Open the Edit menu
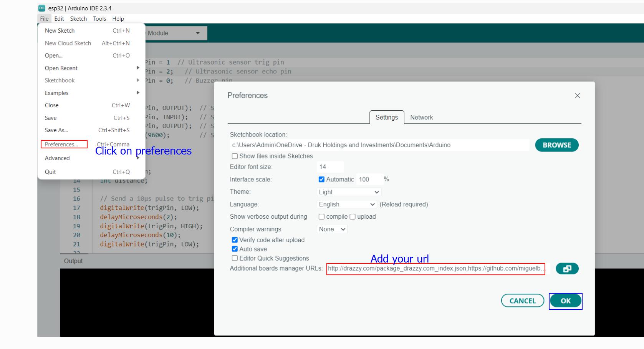This screenshot has width=644, height=349. point(59,18)
